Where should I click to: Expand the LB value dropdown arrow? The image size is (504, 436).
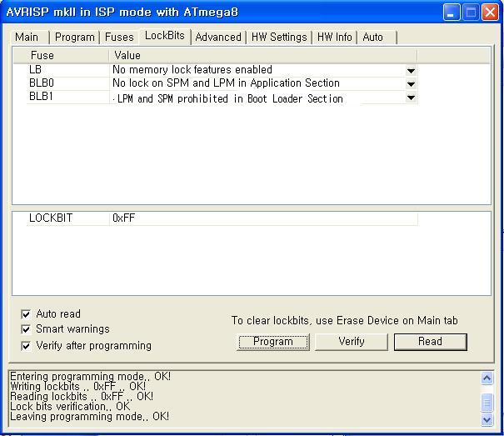pos(411,71)
